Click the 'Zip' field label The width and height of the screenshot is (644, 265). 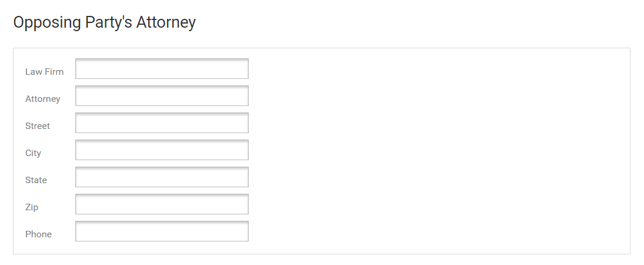[x=32, y=207]
